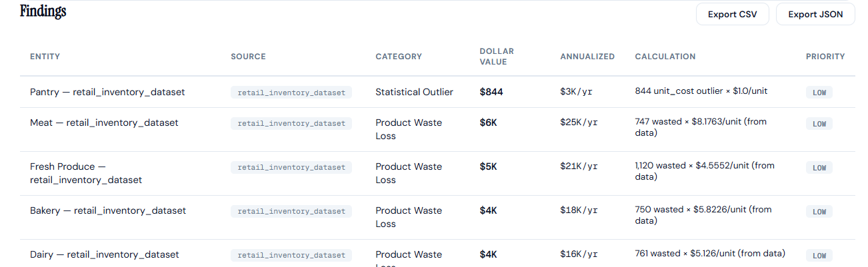Screen dimensions: 868x267
Task: Click the source tag in the Pantry row
Action: 291,93
